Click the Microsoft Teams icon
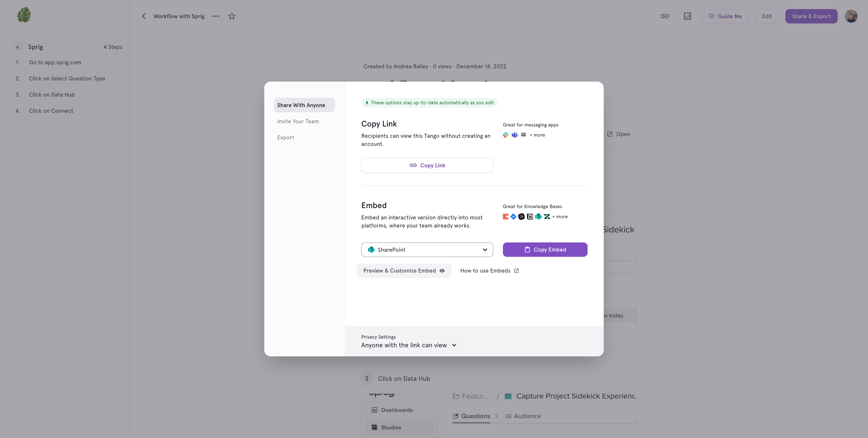This screenshot has width=868, height=438. pyautogui.click(x=515, y=135)
